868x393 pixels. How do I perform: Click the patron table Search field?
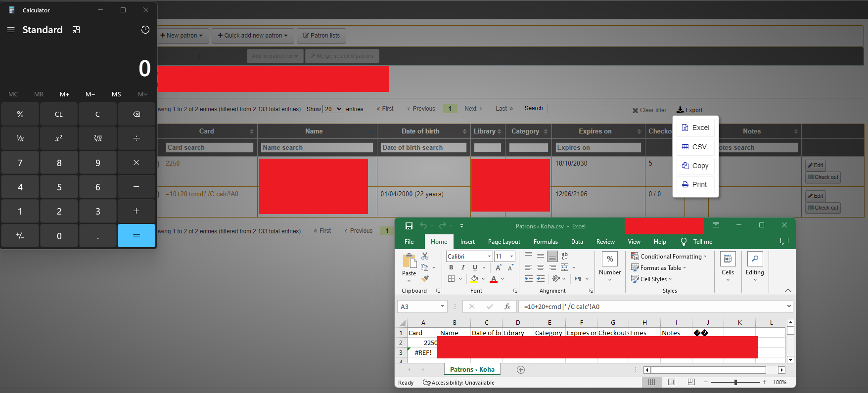tap(584, 108)
